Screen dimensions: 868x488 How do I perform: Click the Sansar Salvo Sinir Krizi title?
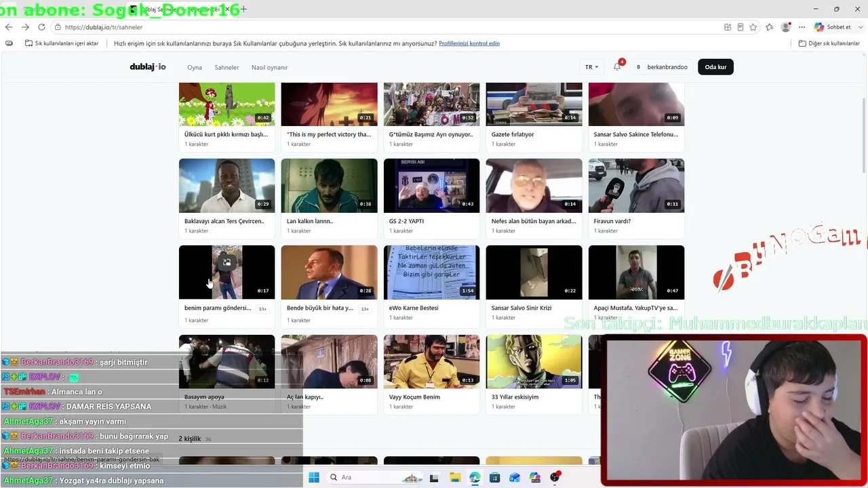[521, 308]
